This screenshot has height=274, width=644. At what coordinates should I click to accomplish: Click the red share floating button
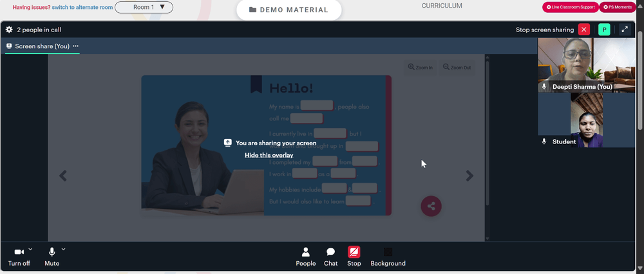pos(431,206)
